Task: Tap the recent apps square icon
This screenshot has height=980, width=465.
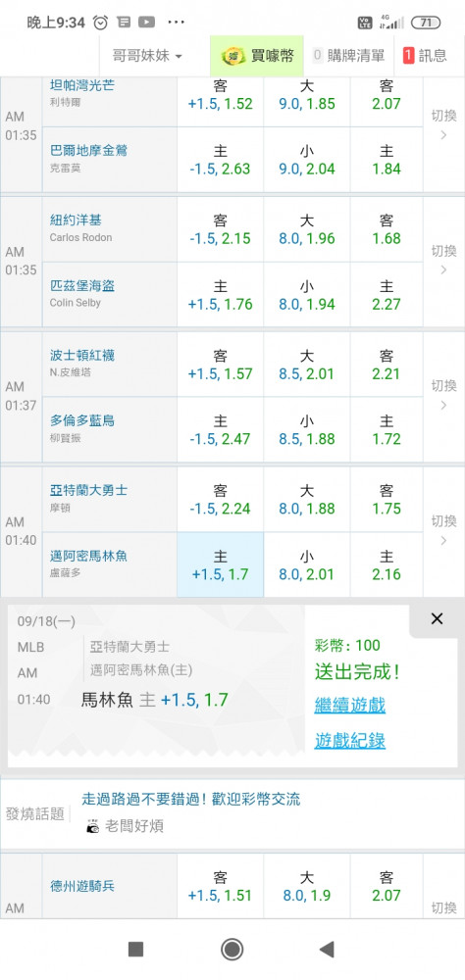Action: pos(135,950)
